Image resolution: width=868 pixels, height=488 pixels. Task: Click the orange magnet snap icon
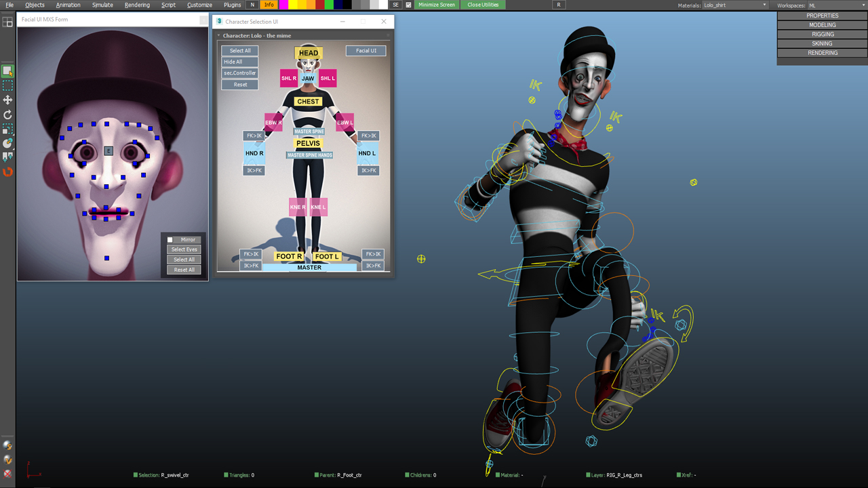(x=7, y=172)
